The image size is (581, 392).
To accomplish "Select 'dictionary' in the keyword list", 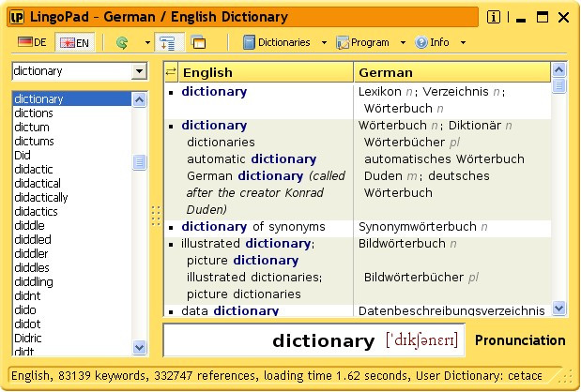I will (x=72, y=98).
